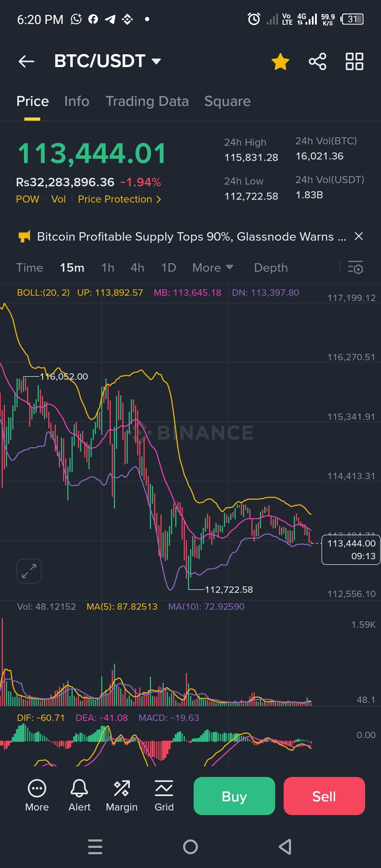Tap the -1.94% change percentage
The image size is (381, 868).
click(x=140, y=182)
